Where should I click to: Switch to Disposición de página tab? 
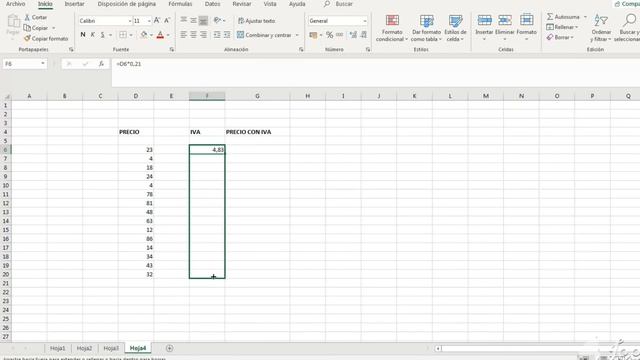[127, 4]
